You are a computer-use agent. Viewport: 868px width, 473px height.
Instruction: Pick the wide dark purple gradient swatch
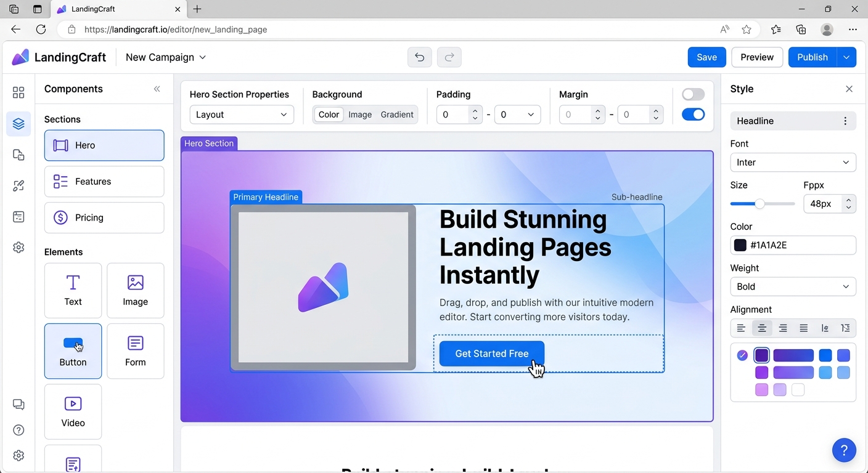(x=793, y=355)
